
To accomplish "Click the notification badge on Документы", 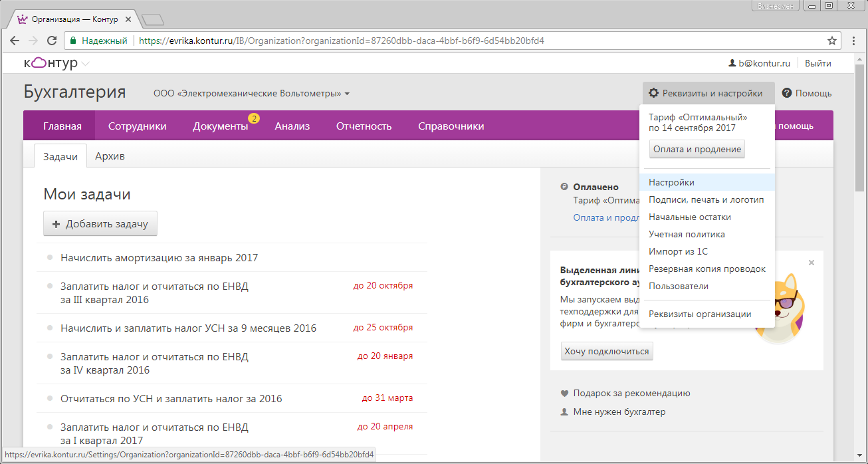I will tap(254, 118).
